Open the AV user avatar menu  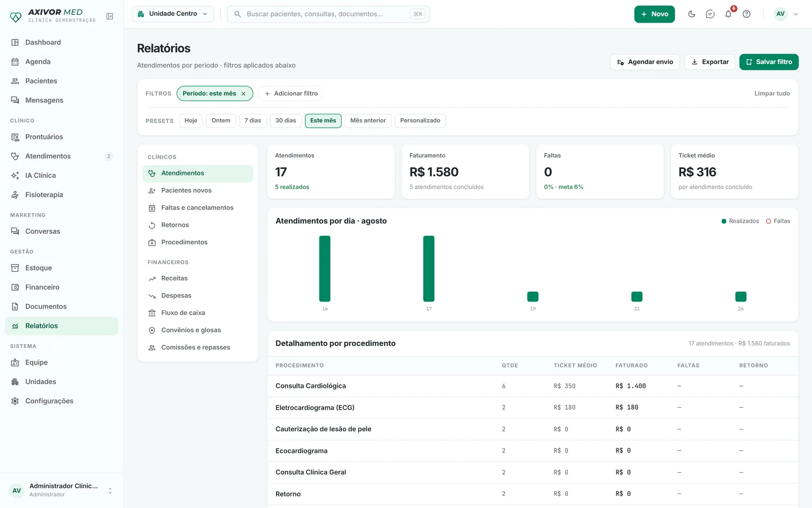tap(786, 14)
